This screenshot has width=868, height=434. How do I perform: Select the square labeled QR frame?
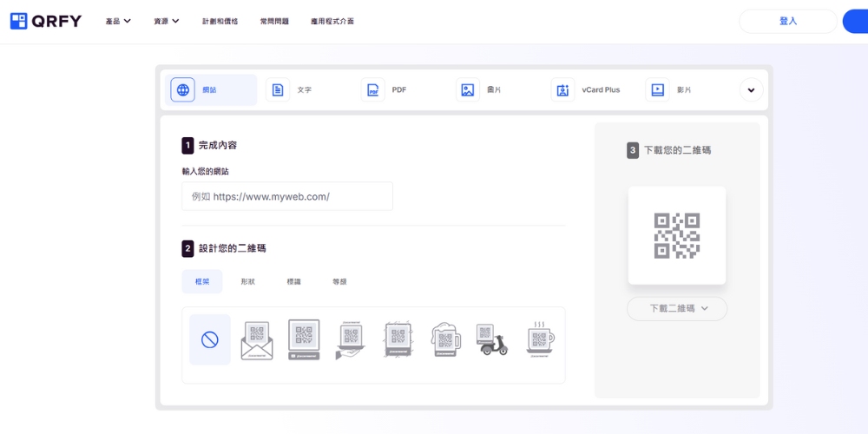tap(304, 340)
